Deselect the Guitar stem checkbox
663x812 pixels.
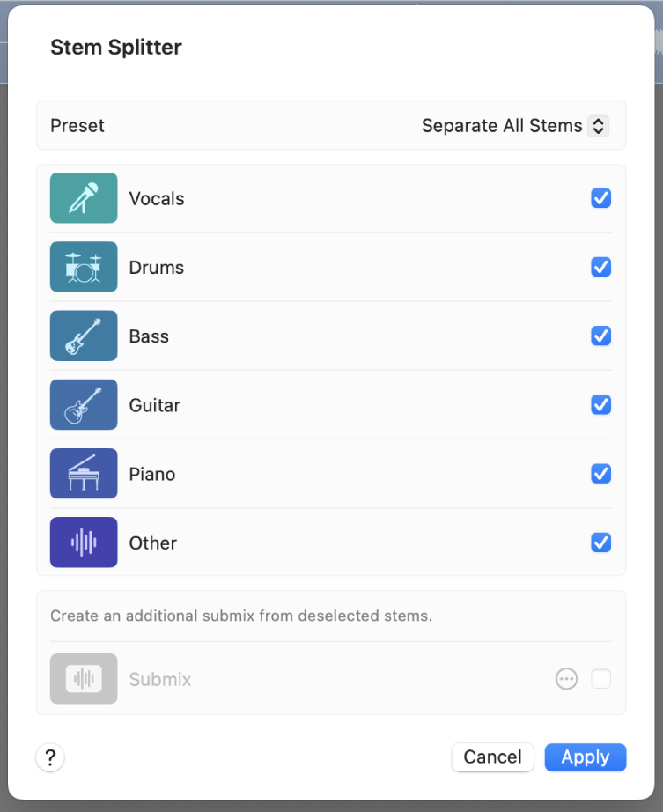[x=600, y=405]
